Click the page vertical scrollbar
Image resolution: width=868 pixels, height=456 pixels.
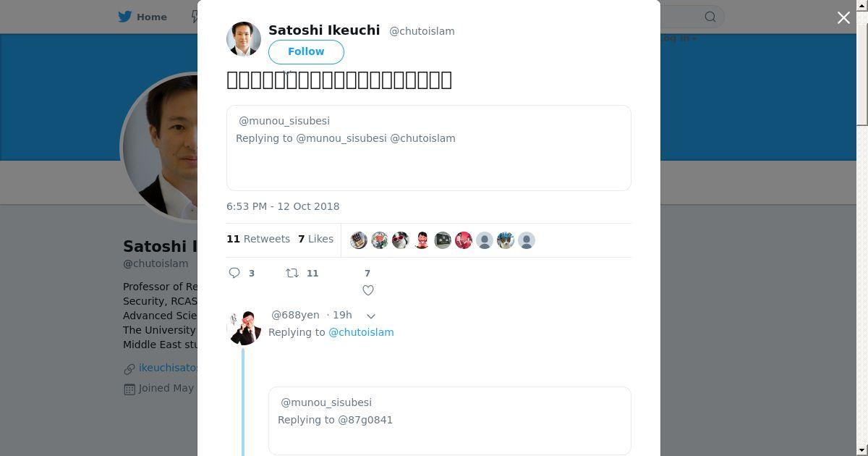point(861,217)
